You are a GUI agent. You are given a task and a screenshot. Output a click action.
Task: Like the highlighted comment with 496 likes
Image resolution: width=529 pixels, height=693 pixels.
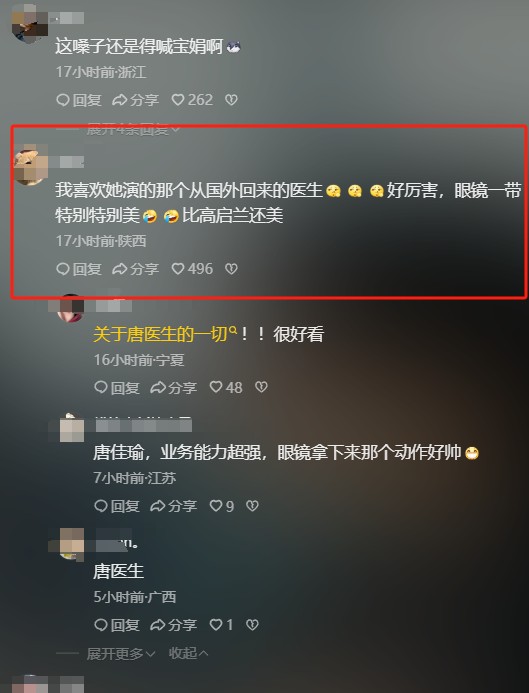(x=192, y=269)
